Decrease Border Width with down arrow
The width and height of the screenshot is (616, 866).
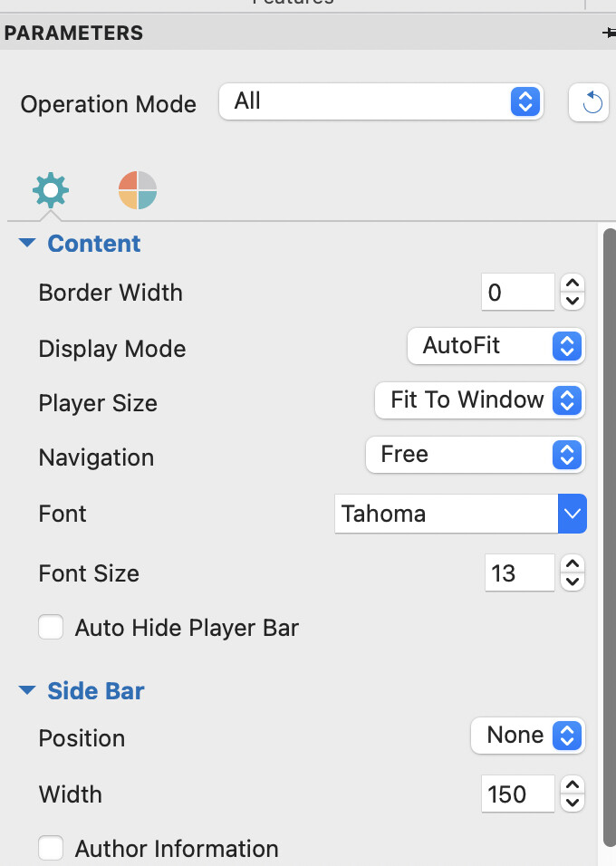tap(572, 302)
